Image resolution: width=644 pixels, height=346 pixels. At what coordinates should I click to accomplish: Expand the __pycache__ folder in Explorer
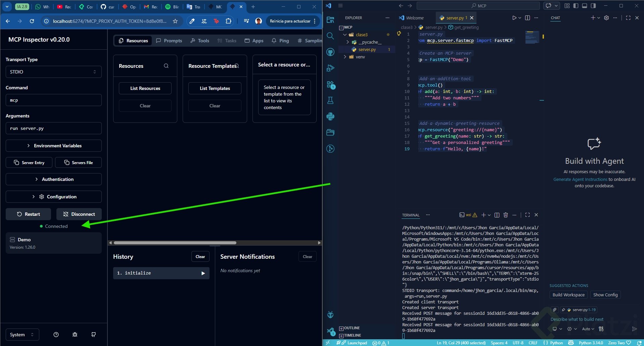[348, 42]
